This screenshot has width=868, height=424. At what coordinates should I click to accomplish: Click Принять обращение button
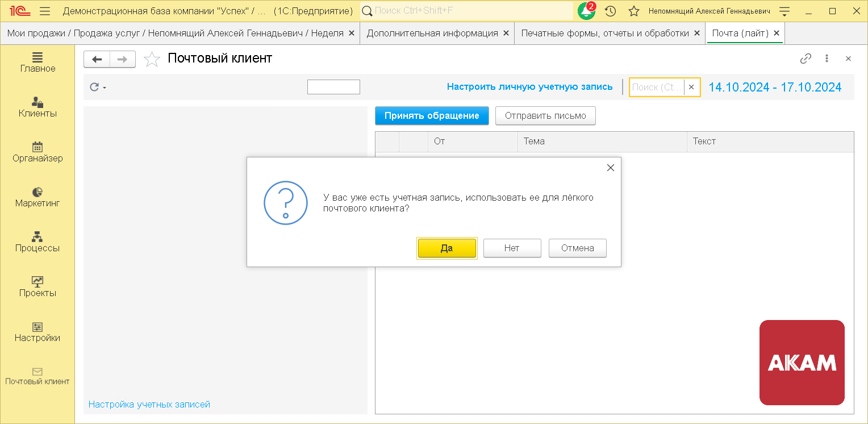432,116
